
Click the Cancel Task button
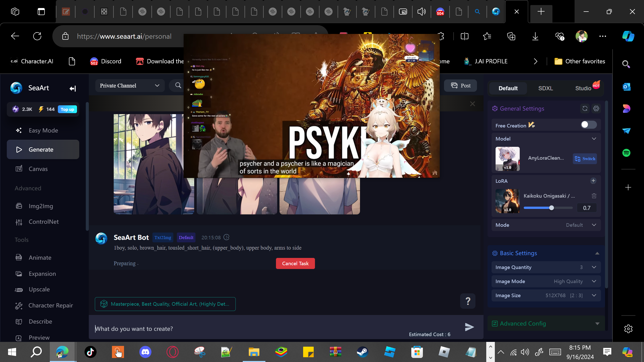tap(295, 263)
